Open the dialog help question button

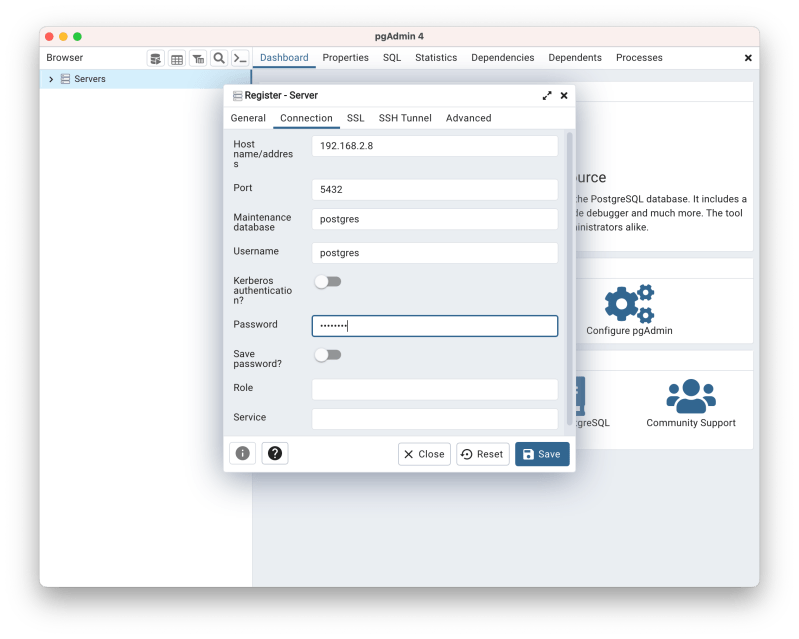(x=275, y=453)
